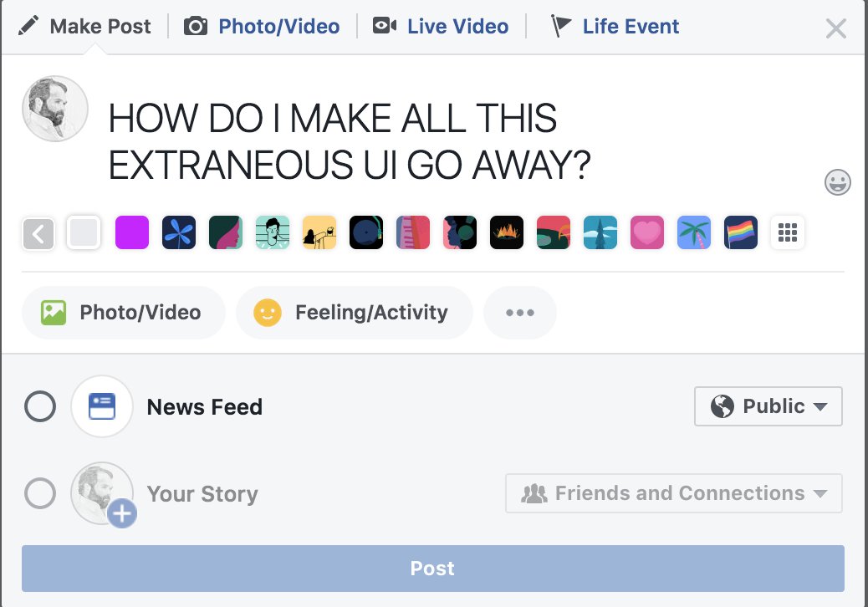Click the ellipsis more options button
This screenshot has height=607, width=868.
519,314
